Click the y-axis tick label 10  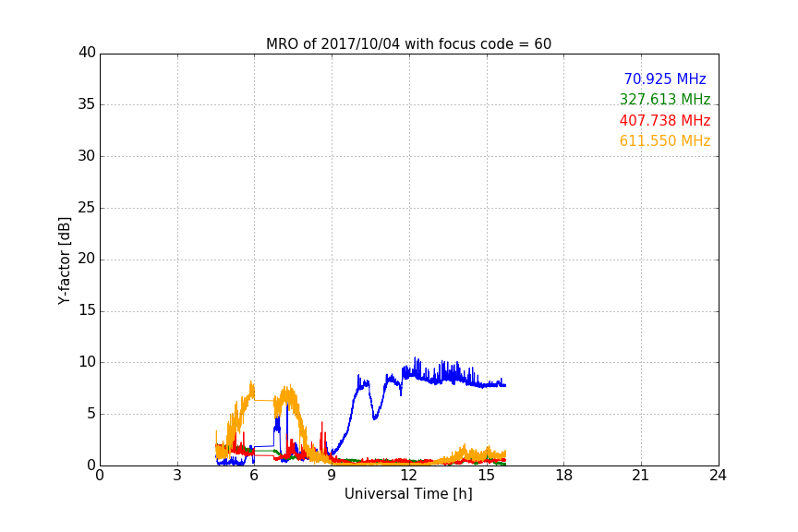tap(87, 362)
